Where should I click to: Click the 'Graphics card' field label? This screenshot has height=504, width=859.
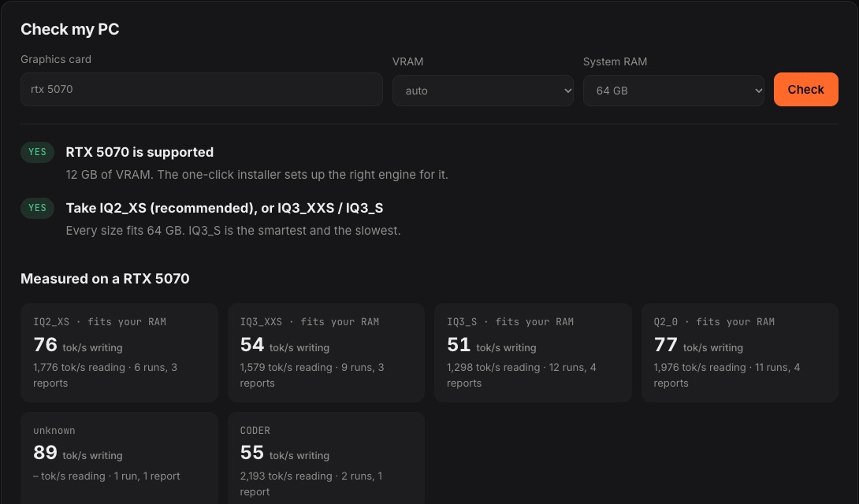pos(56,59)
